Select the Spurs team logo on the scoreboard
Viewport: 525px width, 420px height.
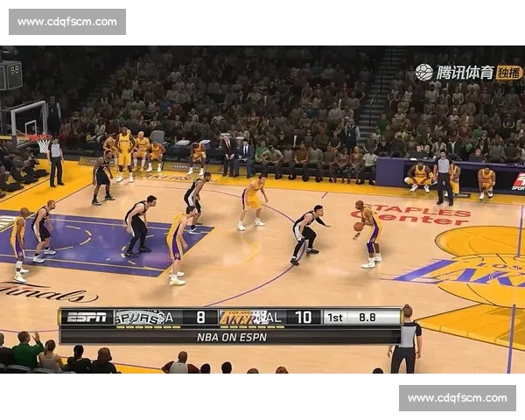(140, 317)
